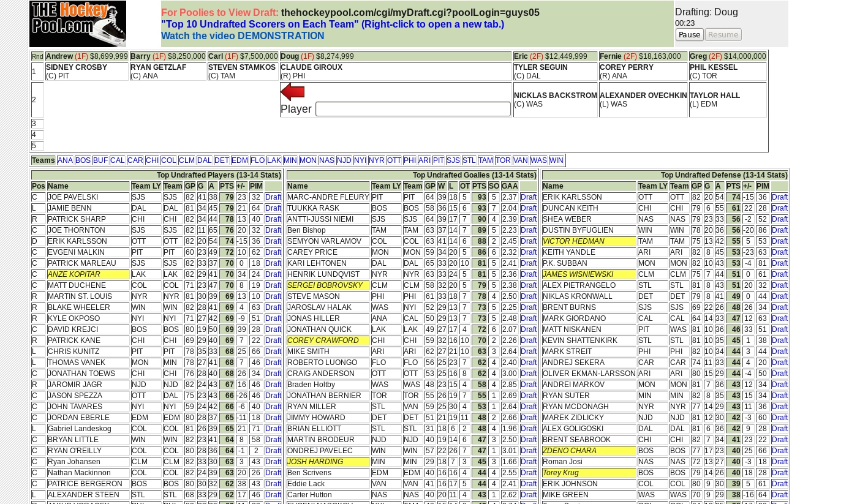Draft defenseman Torey Krug
849x504 pixels.
click(780, 473)
